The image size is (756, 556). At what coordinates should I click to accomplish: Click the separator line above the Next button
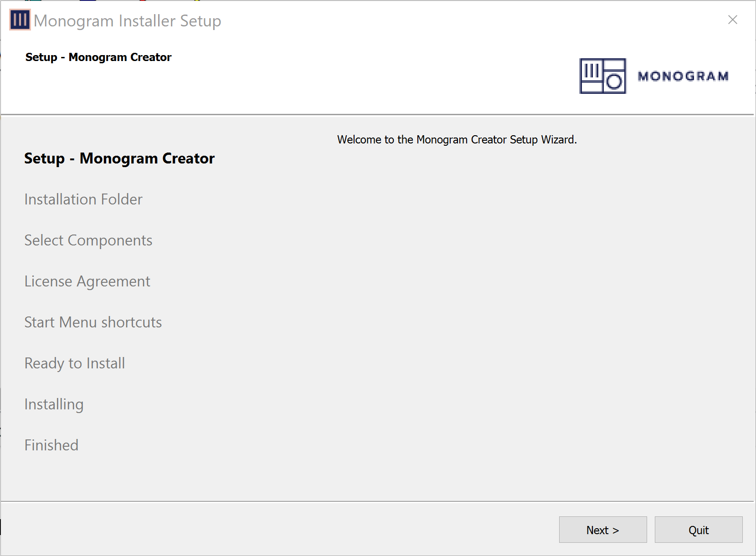click(x=377, y=501)
